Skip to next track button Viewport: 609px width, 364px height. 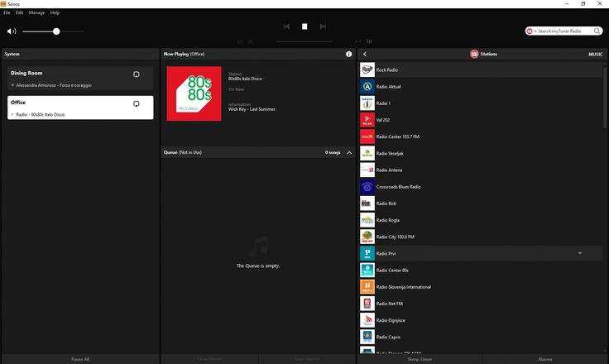[323, 26]
